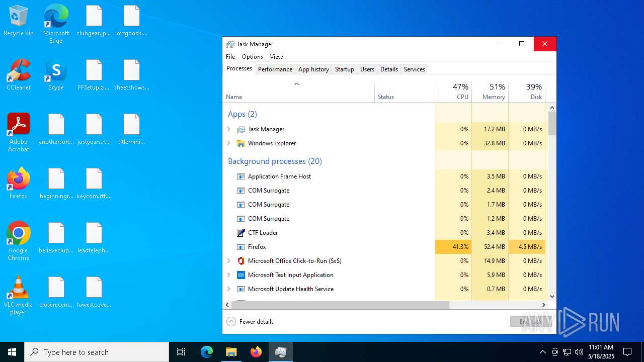Select the Skype desktop icon
644x362 pixels.
[56, 75]
